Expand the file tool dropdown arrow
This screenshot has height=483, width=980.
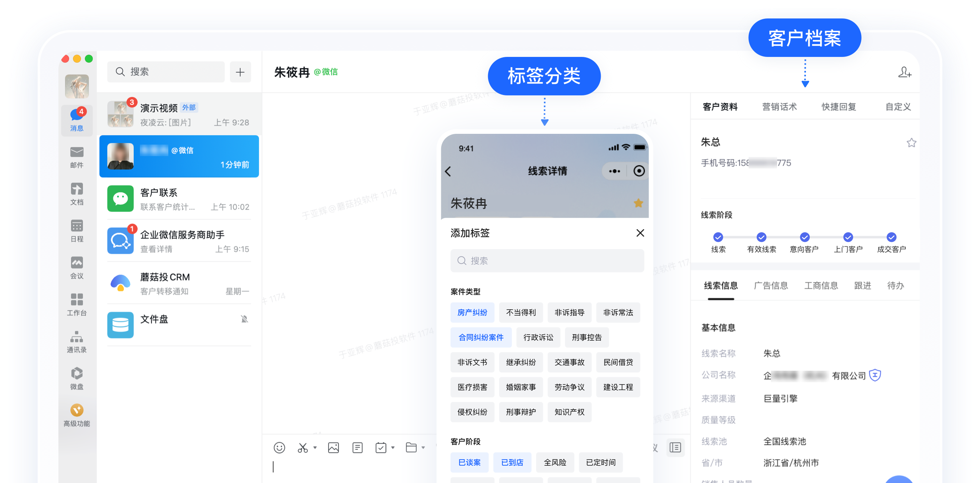coord(423,448)
